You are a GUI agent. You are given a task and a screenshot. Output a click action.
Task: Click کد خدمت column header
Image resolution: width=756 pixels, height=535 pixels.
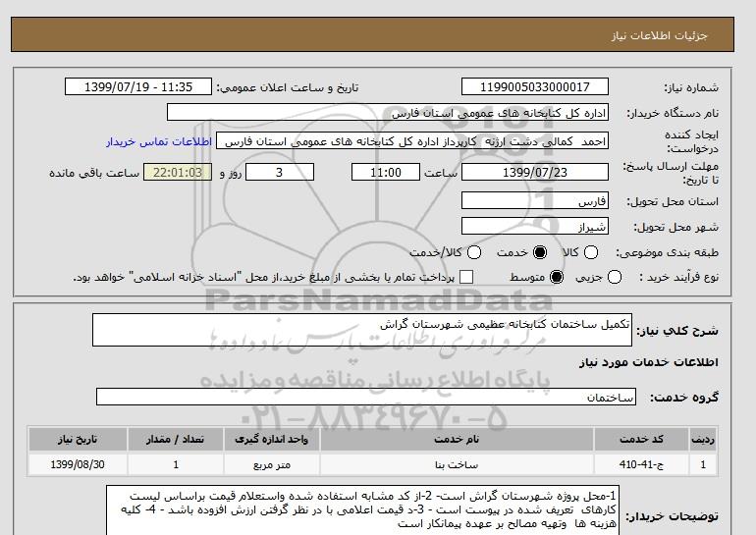coord(641,439)
